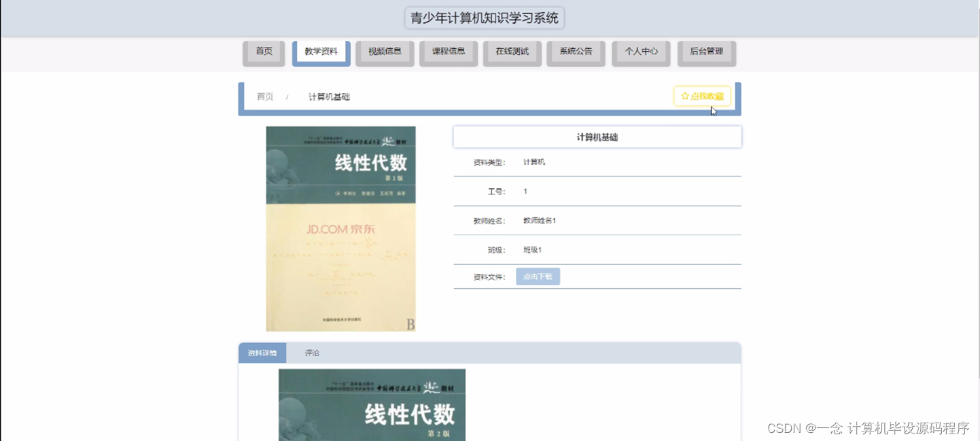The height and width of the screenshot is (441, 980).
Task: Click the star icon in 点我收藏
Action: click(684, 96)
